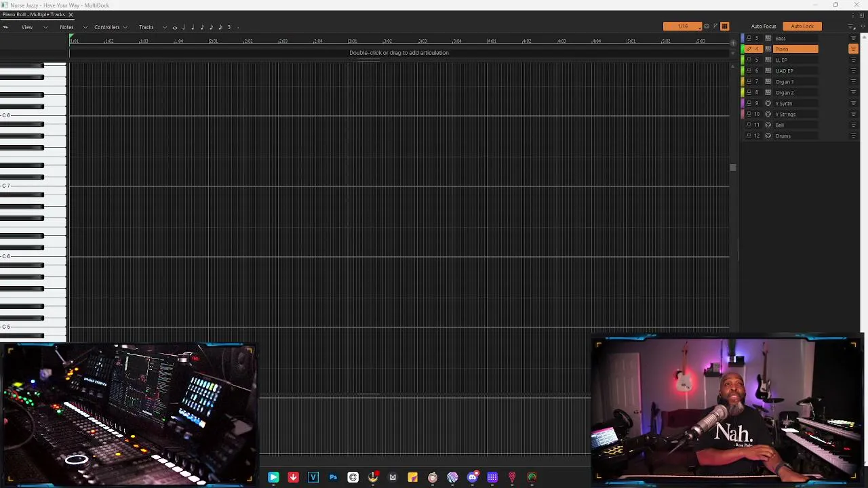This screenshot has width=868, height=488.
Task: Toggle the pencil edit icon on Piano track
Action: pos(749,49)
